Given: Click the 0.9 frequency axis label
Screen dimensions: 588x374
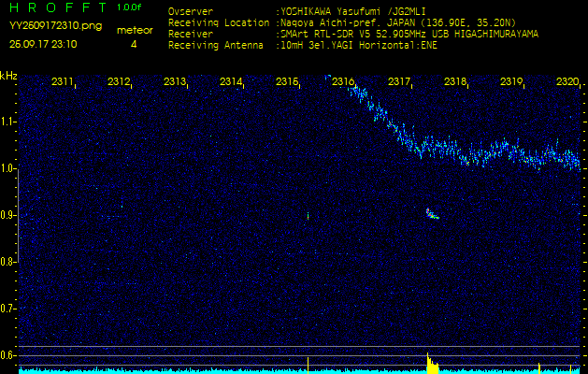Looking at the screenshot, I should [8, 215].
